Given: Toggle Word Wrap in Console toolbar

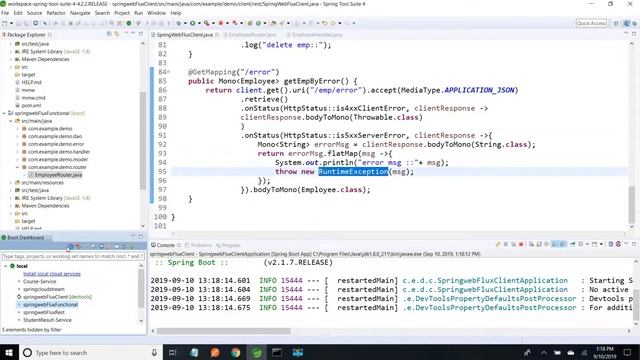Looking at the screenshot, I should coord(547,244).
